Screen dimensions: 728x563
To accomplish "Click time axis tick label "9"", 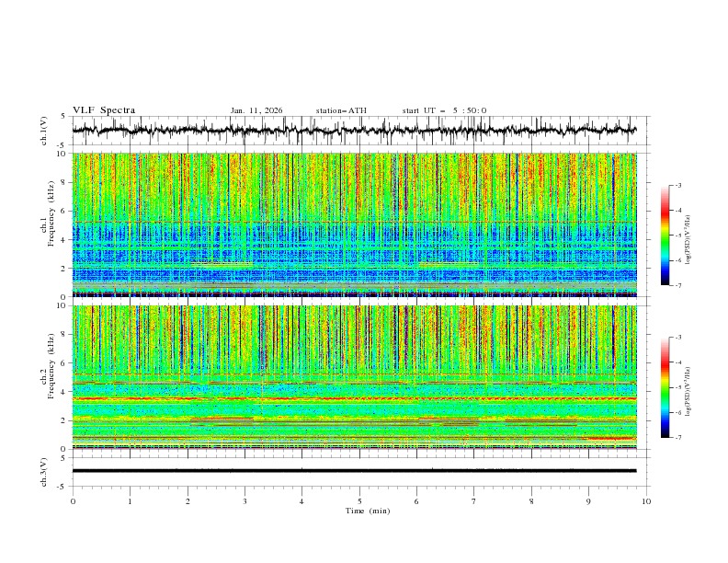I will pos(588,501).
